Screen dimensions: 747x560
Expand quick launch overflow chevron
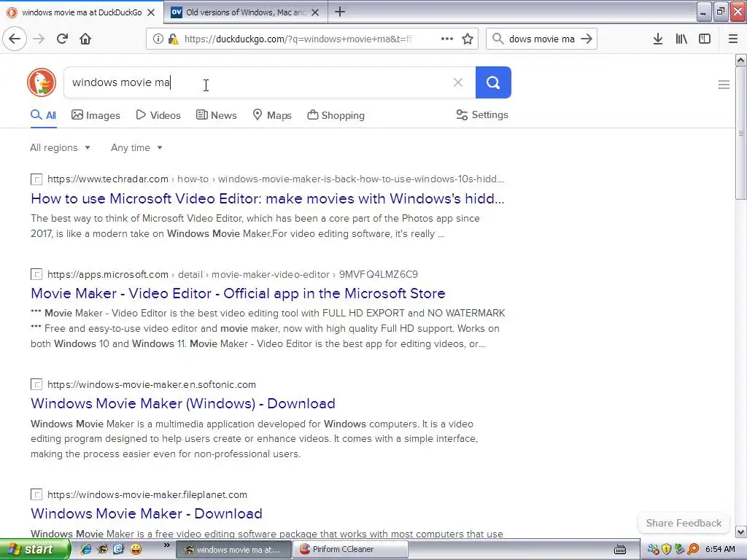point(167,545)
